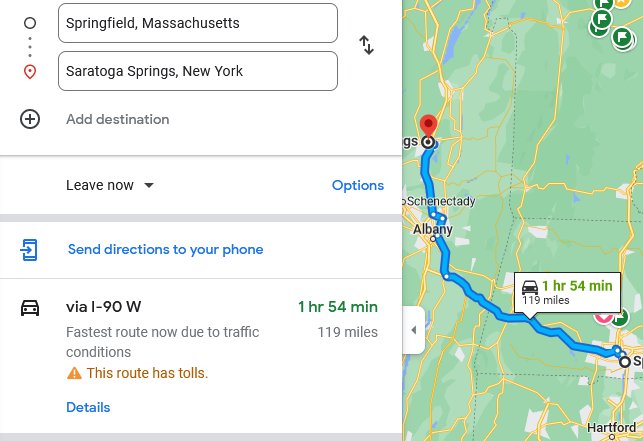Image resolution: width=643 pixels, height=441 pixels.
Task: Click Add destination text
Action: click(x=118, y=119)
